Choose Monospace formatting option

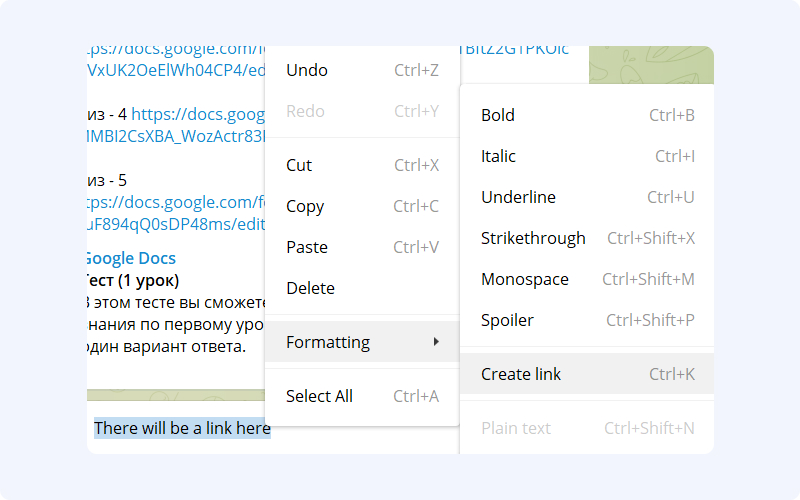pyautogui.click(x=587, y=280)
